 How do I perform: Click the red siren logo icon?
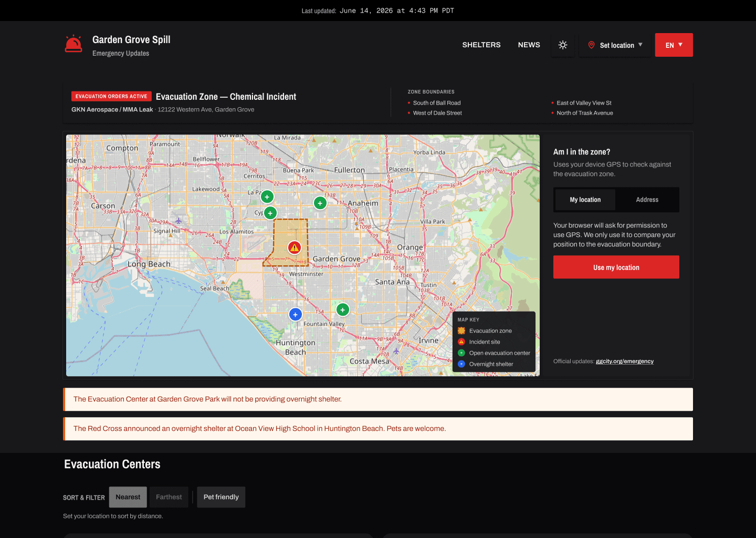(x=73, y=44)
